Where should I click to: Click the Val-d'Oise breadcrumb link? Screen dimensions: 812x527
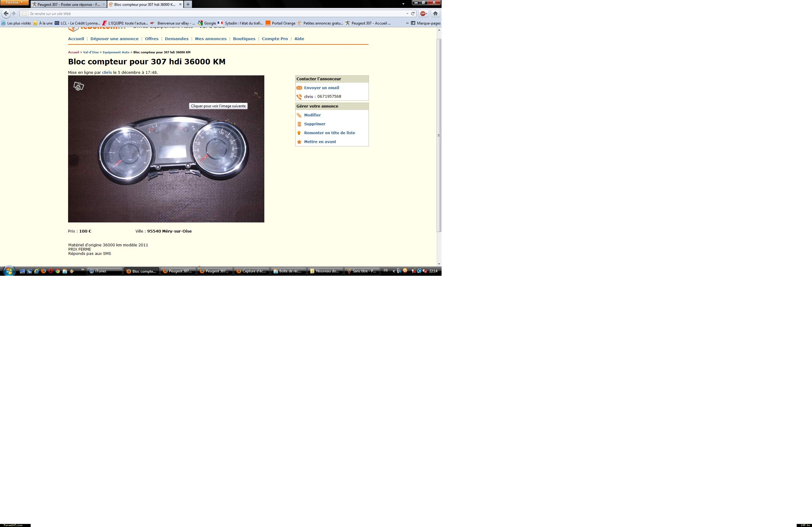coord(91,52)
